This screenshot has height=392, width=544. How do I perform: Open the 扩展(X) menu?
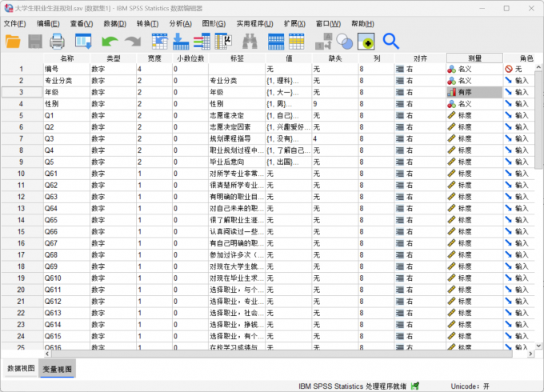tap(294, 23)
